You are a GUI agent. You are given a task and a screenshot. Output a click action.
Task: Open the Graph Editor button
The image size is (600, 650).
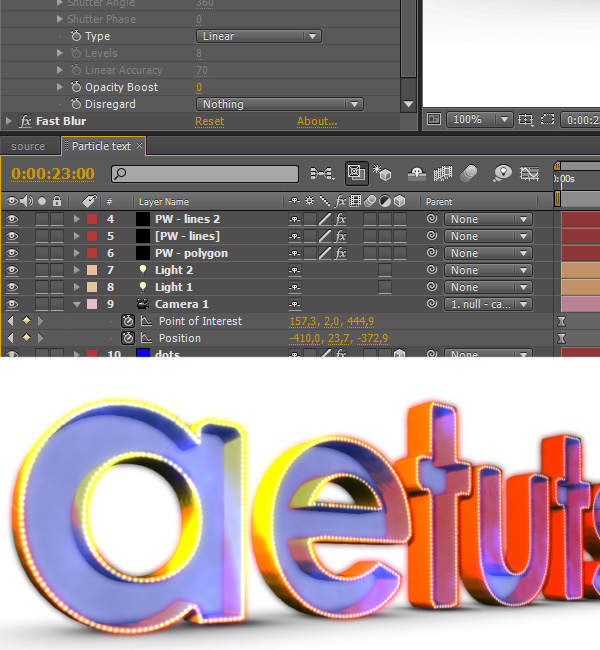coord(530,173)
